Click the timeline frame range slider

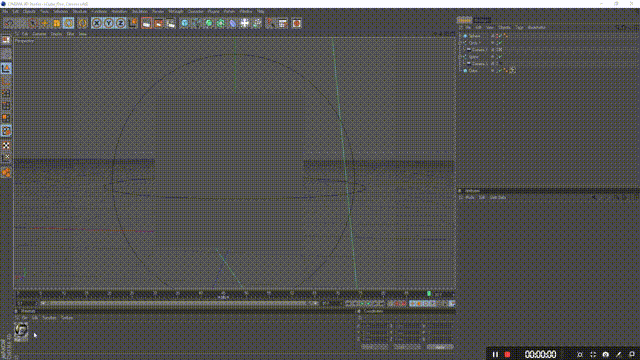pyautogui.click(x=179, y=303)
